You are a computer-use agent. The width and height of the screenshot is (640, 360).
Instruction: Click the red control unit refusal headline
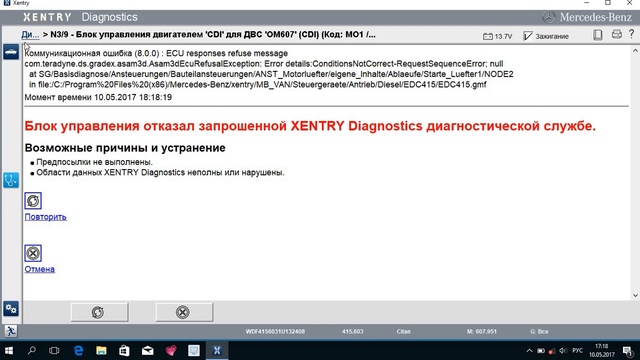pos(310,126)
